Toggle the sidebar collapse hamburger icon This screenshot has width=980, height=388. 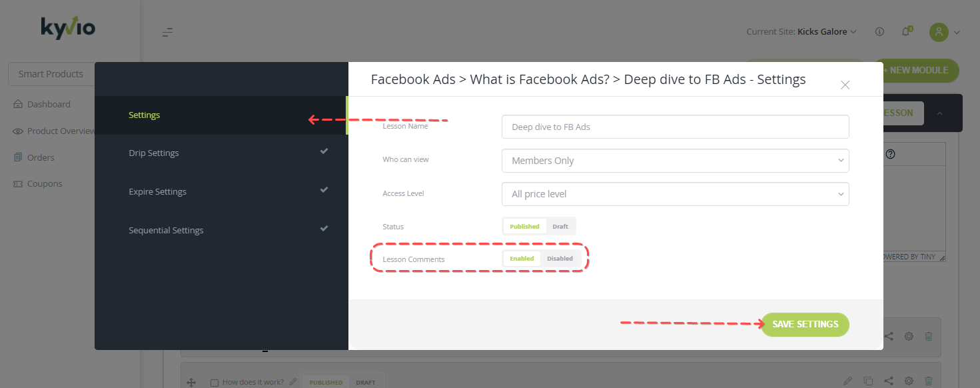pyautogui.click(x=168, y=32)
